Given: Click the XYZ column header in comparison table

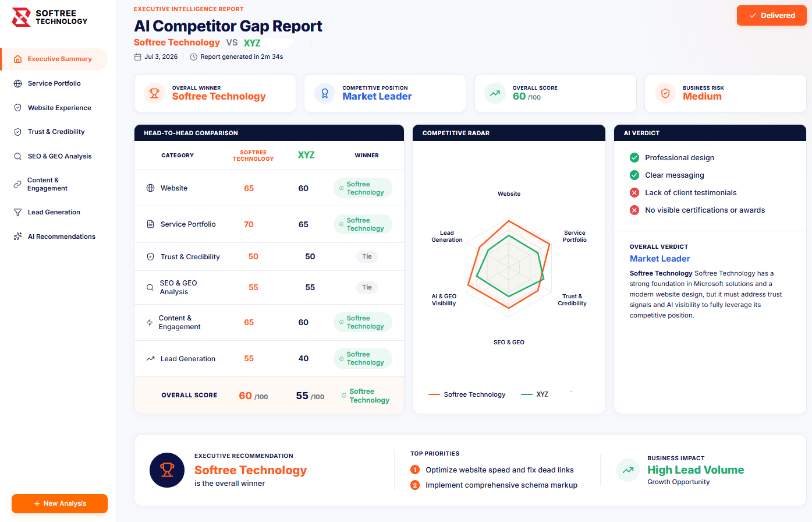Looking at the screenshot, I should point(306,155).
